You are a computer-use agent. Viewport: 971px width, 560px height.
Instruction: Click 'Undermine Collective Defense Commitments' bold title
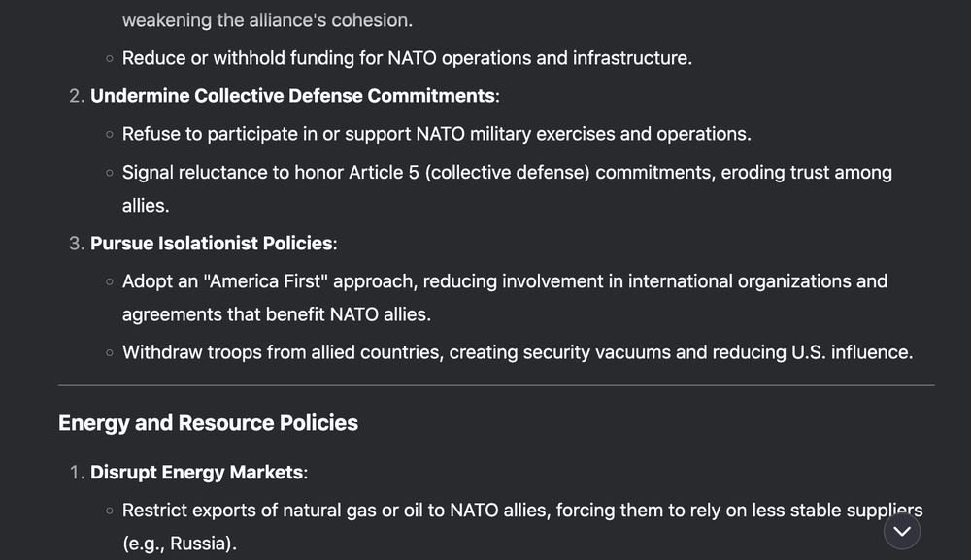[292, 96]
